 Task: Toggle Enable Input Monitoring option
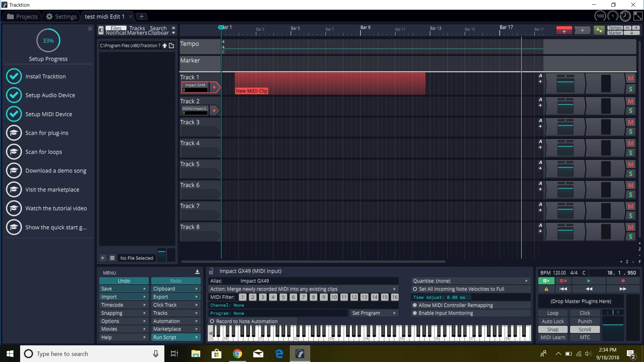(x=445, y=313)
